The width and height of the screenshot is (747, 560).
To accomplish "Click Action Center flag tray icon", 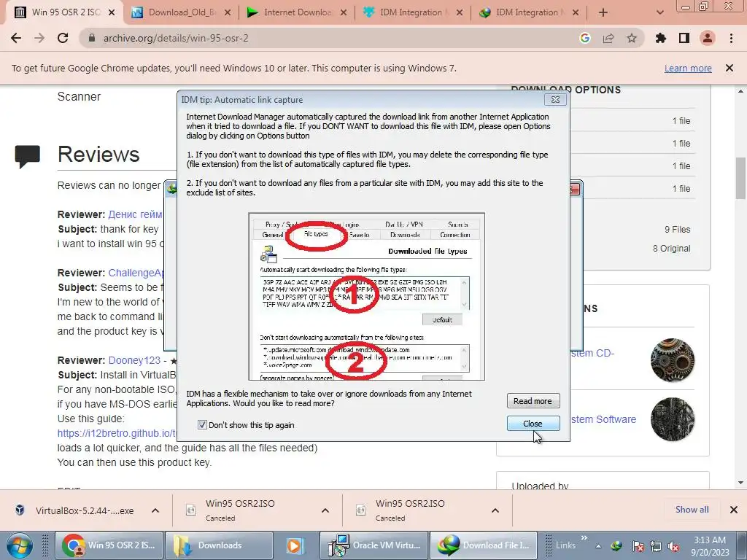I will [638, 546].
